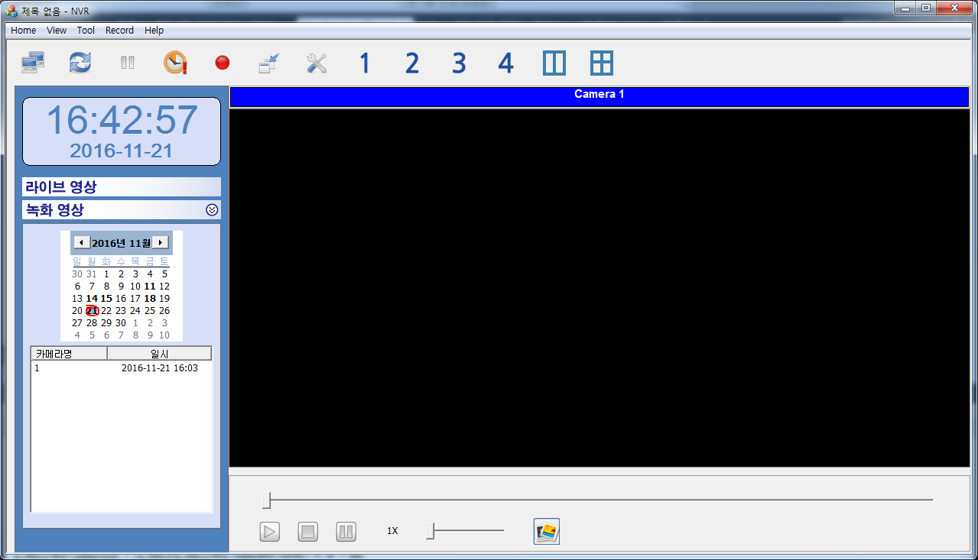Click the blue refresh arrows icon
The image size is (978, 560).
point(80,63)
